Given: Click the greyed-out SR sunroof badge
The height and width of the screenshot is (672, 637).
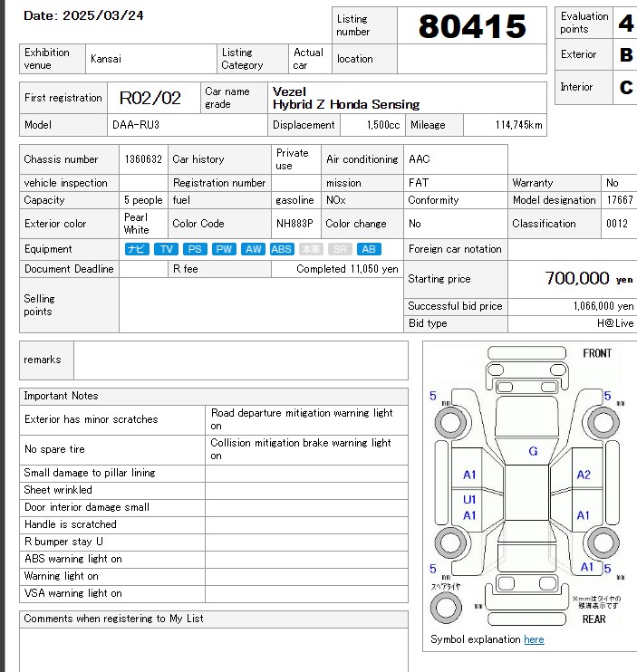Looking at the screenshot, I should click(x=340, y=249).
